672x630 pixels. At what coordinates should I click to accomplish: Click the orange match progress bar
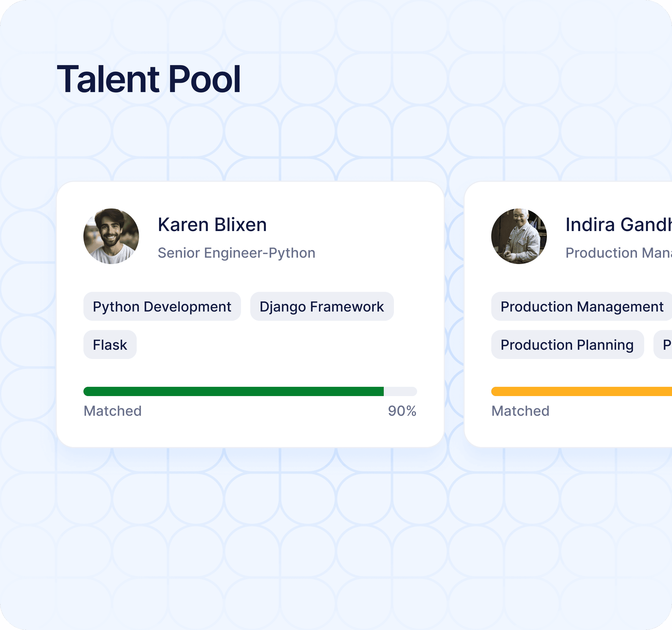(x=581, y=391)
